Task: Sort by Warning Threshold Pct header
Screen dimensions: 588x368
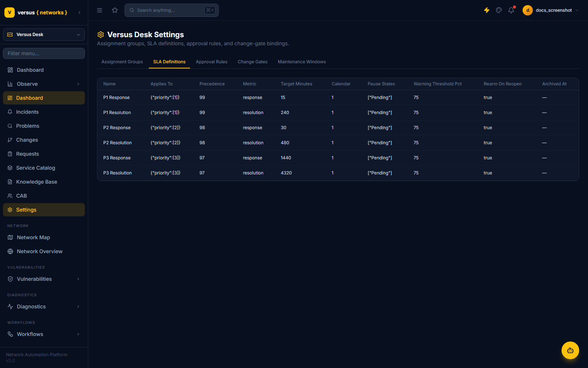Action: point(438,84)
